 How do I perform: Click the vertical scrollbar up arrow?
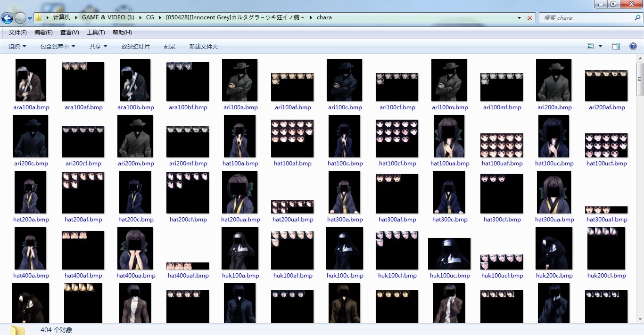click(x=640, y=58)
